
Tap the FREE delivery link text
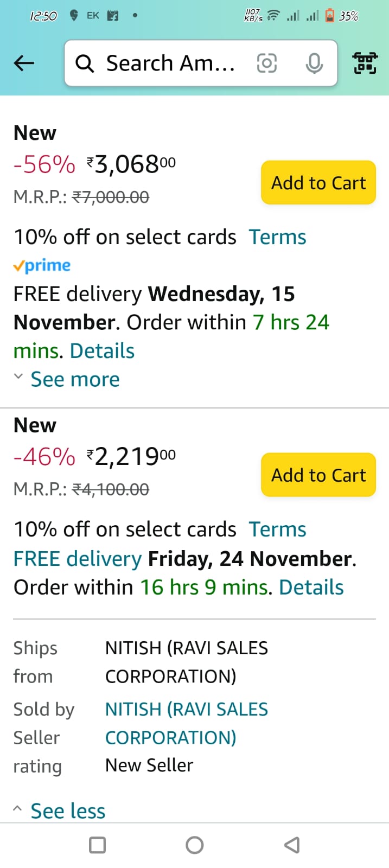coord(77,559)
